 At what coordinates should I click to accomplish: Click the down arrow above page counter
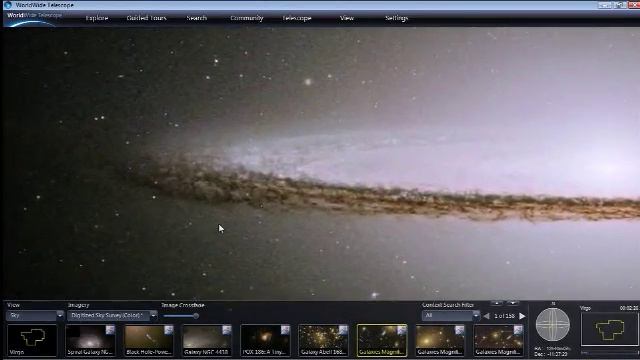[512, 303]
